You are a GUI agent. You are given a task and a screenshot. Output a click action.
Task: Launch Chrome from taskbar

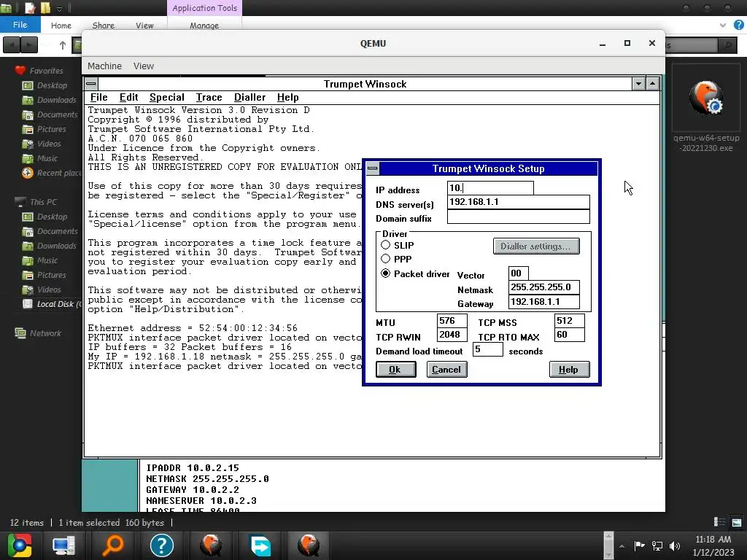(20, 545)
